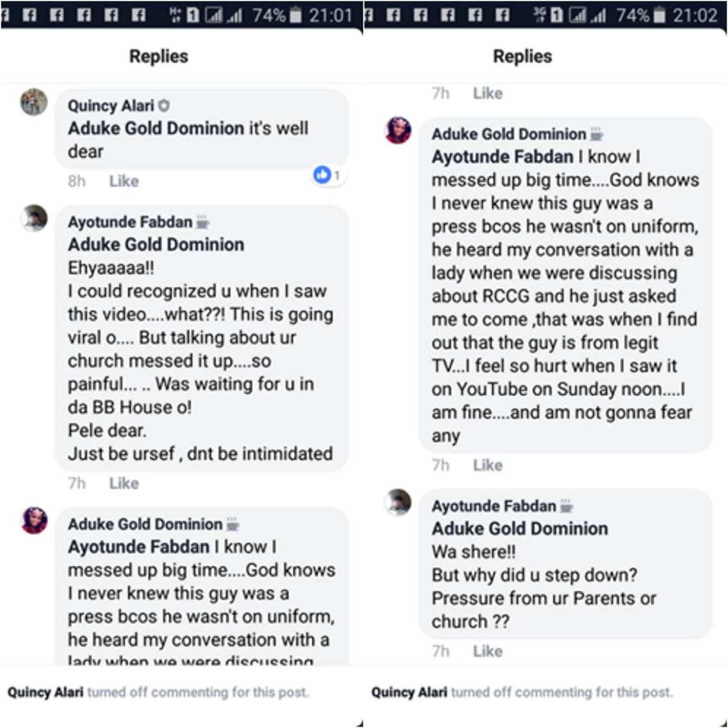Select the Replies header on the left screen

[x=158, y=57]
